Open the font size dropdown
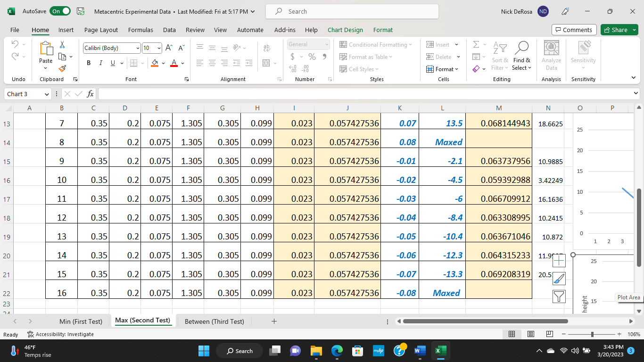Image resolution: width=644 pixels, height=362 pixels. (x=159, y=48)
